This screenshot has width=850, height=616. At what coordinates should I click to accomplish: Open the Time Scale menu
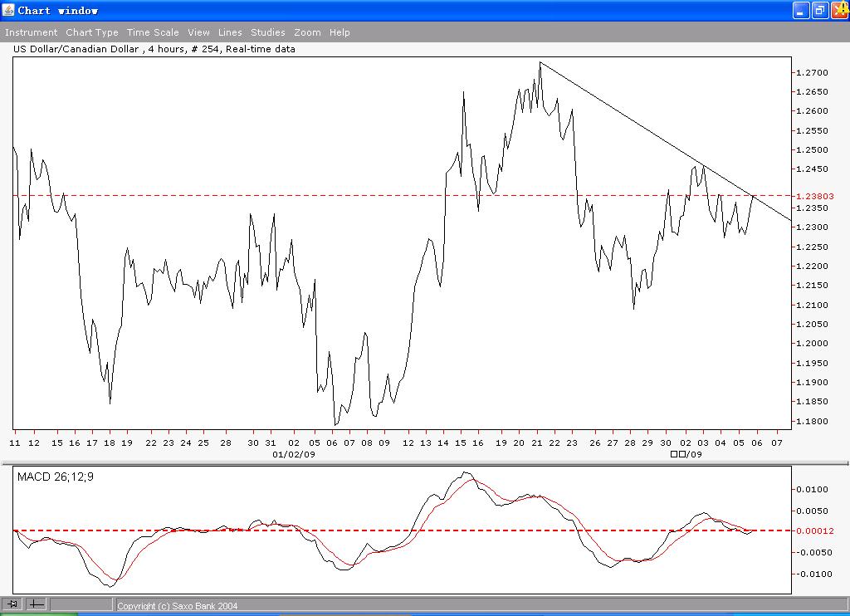point(153,32)
